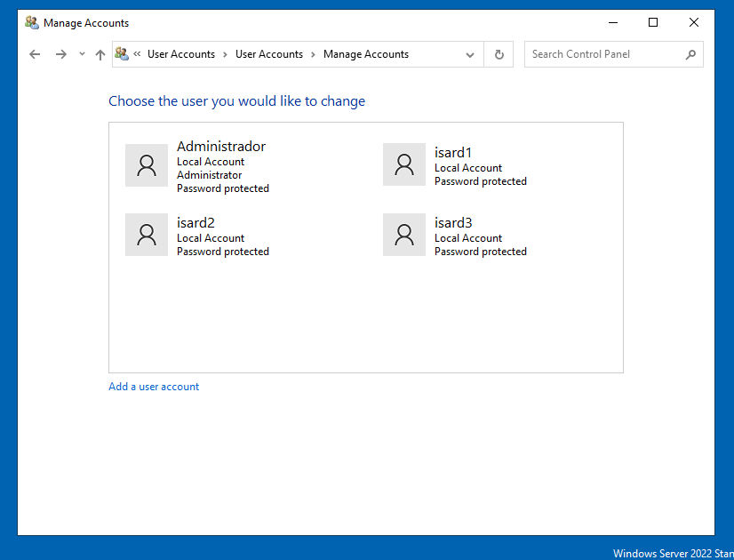
Task: Select the isard3 account avatar
Action: pos(404,235)
